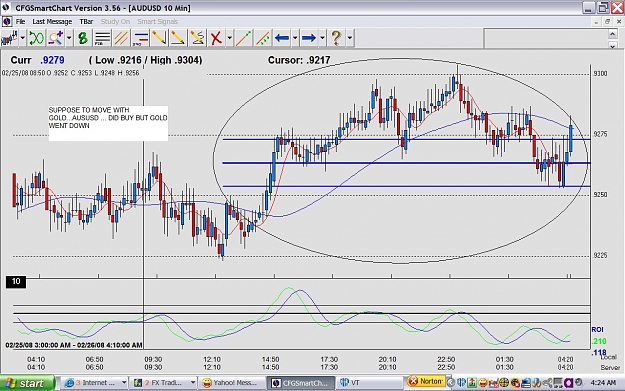This screenshot has width=625, height=391.
Task: Click the SUPPOSE TO MOVE WITH GOLD note
Action: click(108, 123)
